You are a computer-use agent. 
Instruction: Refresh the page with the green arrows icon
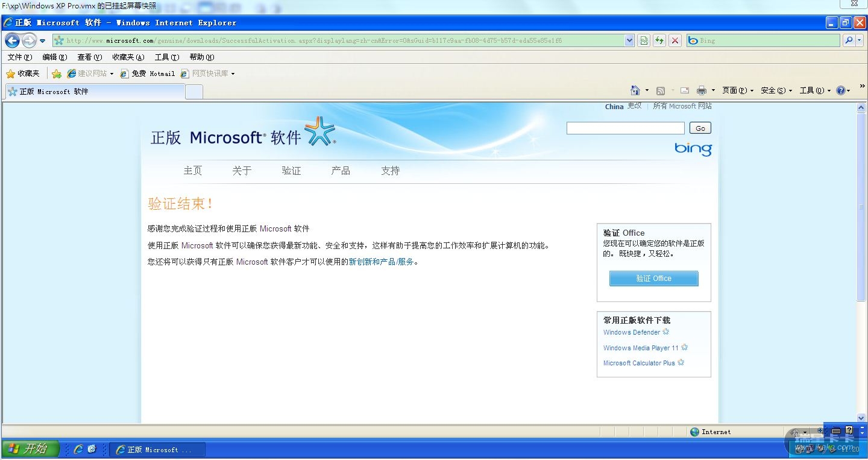click(x=659, y=40)
